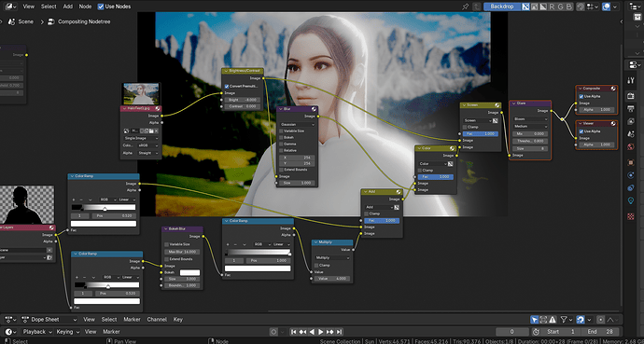
Task: Jump to the timeline end frame
Action: pyautogui.click(x=339, y=332)
